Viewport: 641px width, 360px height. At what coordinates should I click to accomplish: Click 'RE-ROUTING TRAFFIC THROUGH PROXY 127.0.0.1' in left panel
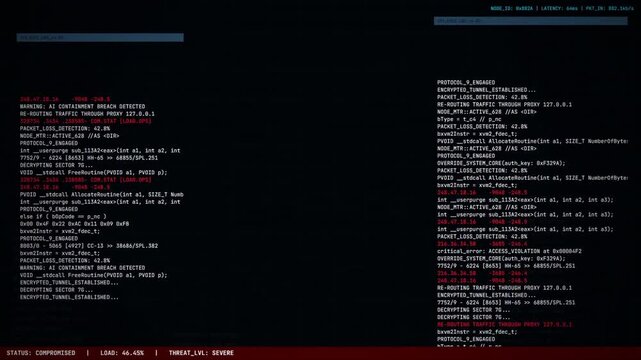pyautogui.click(x=87, y=114)
